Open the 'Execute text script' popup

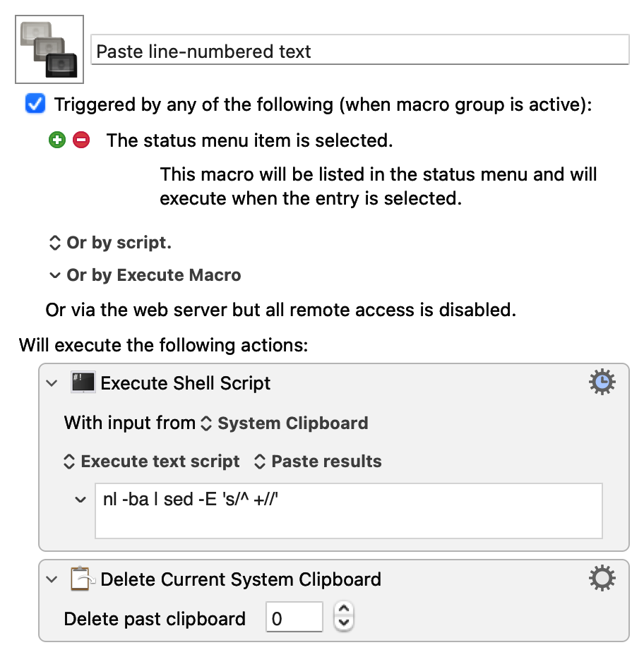pyautogui.click(x=153, y=462)
